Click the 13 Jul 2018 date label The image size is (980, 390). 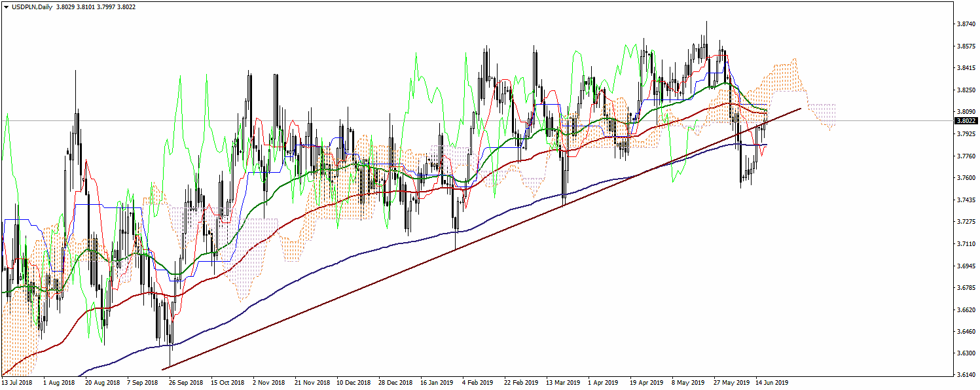click(17, 383)
